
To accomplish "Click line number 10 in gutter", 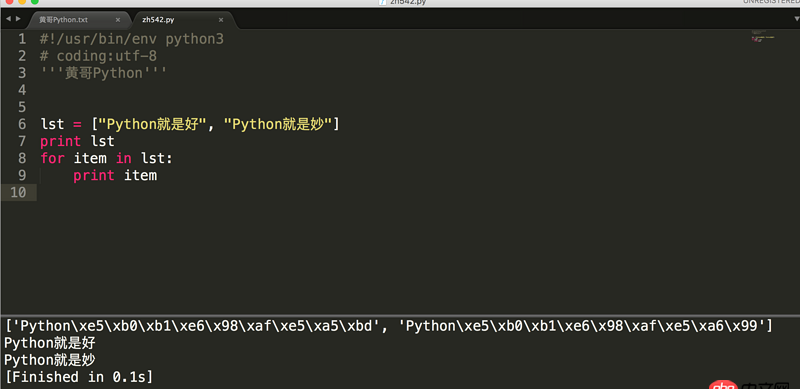I will (17, 192).
